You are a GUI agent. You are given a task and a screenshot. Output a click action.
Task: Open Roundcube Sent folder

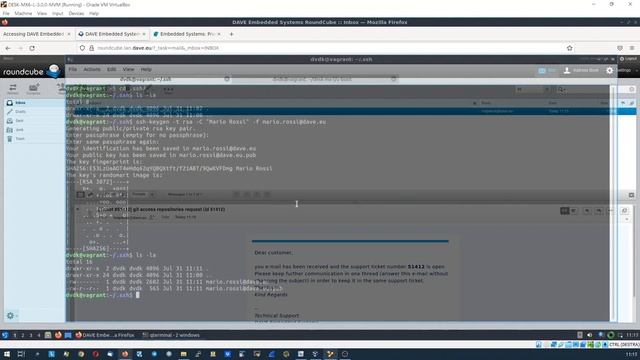pyautogui.click(x=34, y=121)
